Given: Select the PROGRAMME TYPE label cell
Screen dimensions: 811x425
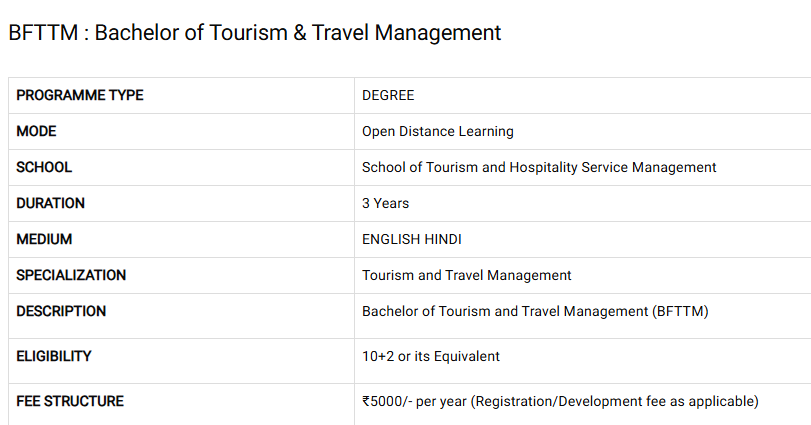Looking at the screenshot, I should pos(182,96).
